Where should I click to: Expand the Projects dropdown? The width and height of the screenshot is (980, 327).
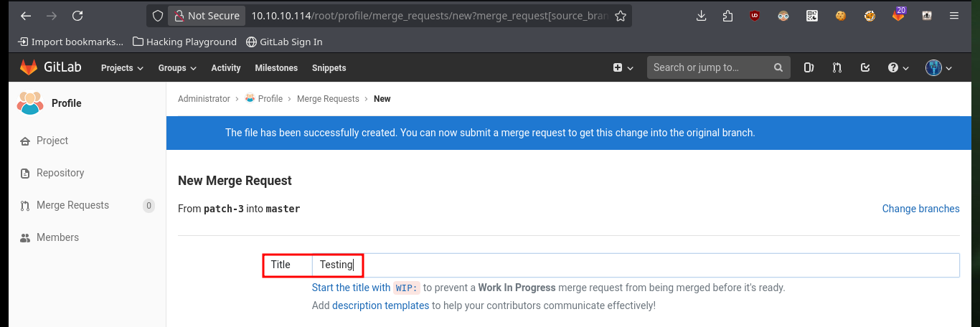tap(122, 67)
